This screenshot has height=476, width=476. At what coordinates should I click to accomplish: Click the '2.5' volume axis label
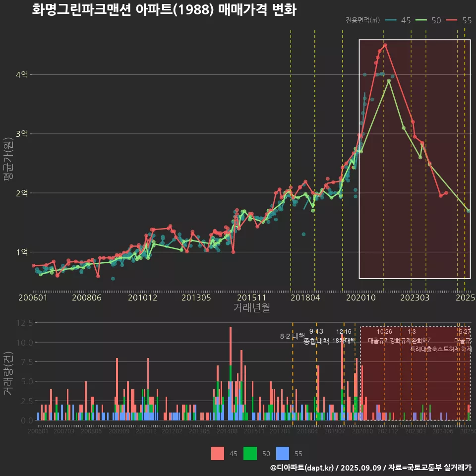tap(27, 401)
